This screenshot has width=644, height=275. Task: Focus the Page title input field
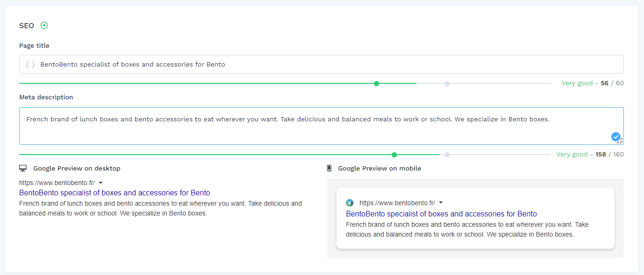[322, 64]
